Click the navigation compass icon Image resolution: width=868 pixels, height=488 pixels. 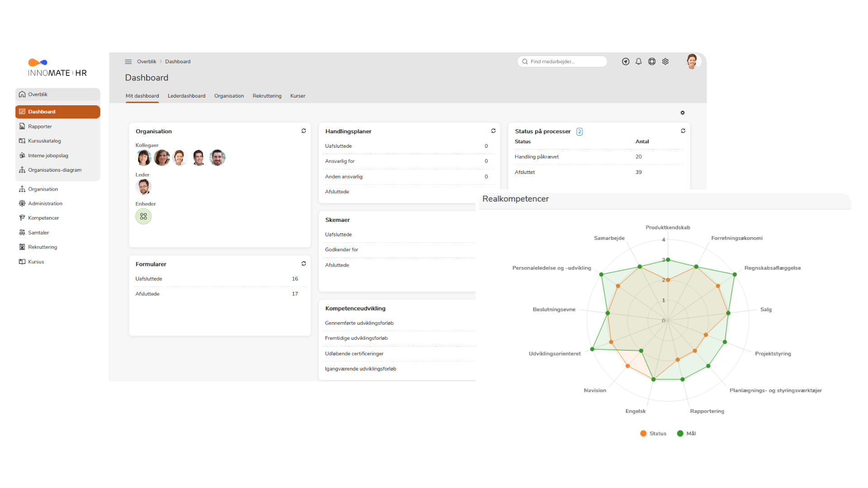[625, 61]
